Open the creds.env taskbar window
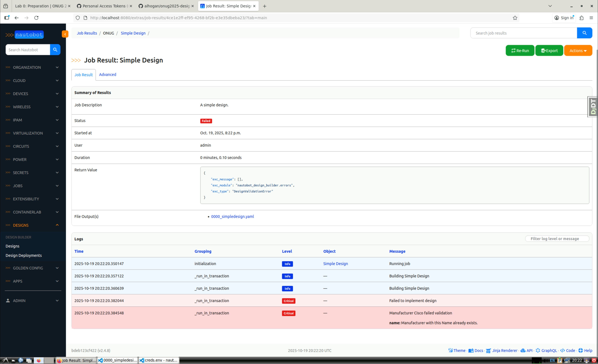The width and height of the screenshot is (598, 364). click(x=159, y=360)
